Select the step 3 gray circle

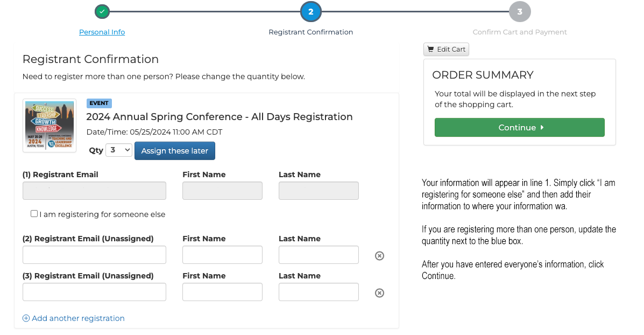click(x=520, y=11)
